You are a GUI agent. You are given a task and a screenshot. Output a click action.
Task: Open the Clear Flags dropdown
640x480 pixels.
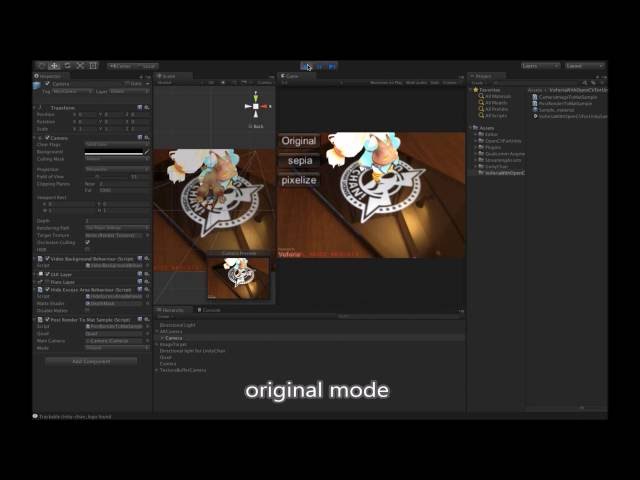(x=117, y=144)
